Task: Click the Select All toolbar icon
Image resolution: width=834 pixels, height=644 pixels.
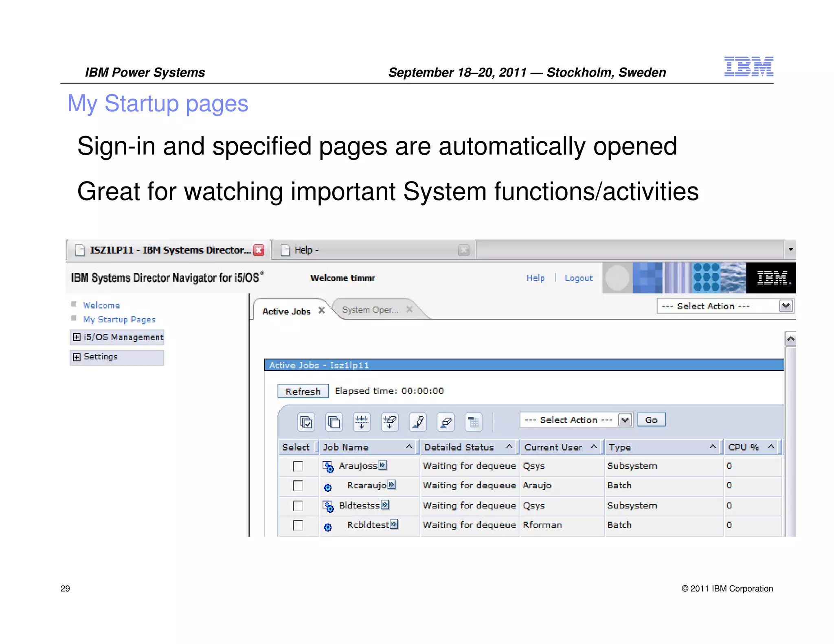Action: 306,422
